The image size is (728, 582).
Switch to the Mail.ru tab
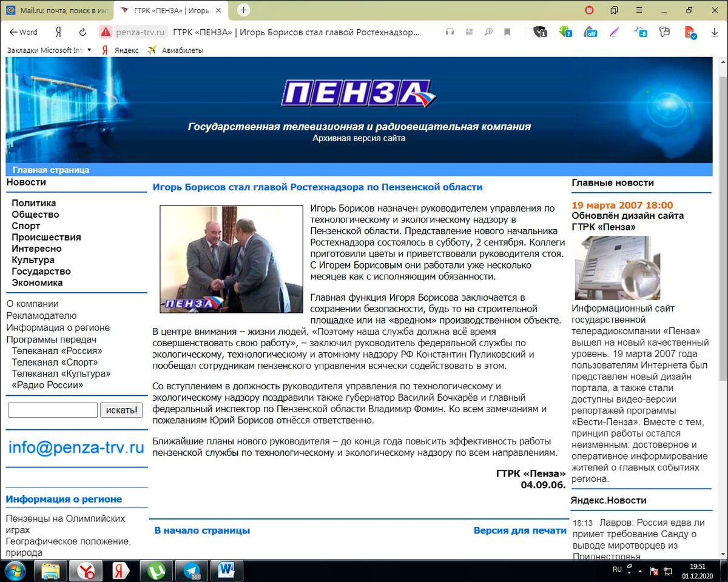coord(55,10)
